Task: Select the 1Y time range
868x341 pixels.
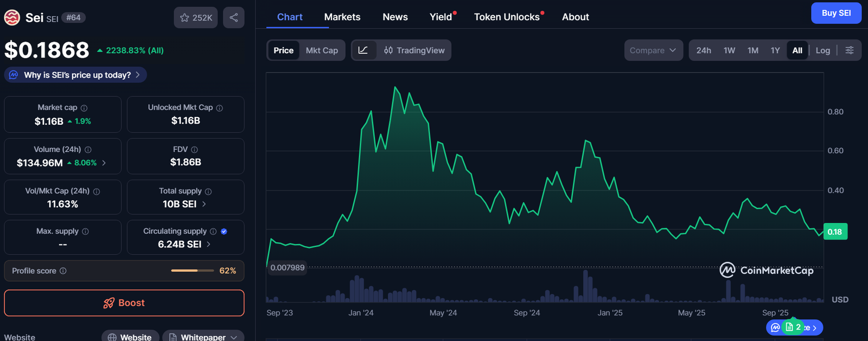Action: (775, 50)
